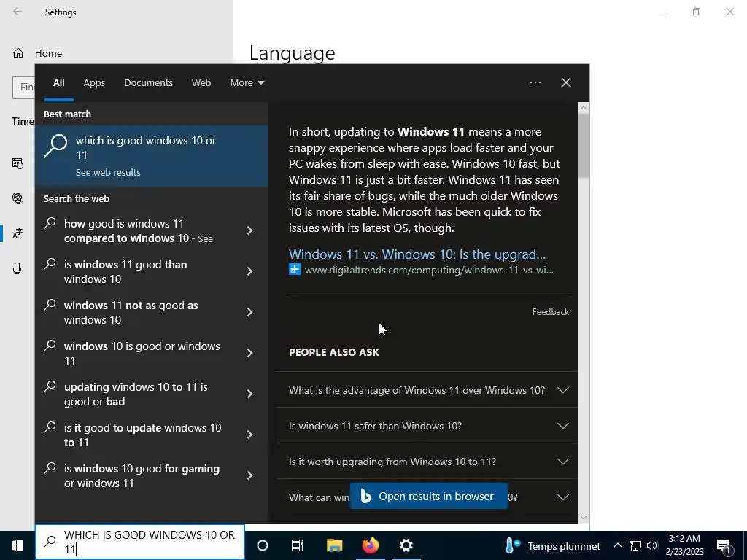Open the notification Action Center icon
The width and height of the screenshot is (747, 560).
[x=724, y=546]
